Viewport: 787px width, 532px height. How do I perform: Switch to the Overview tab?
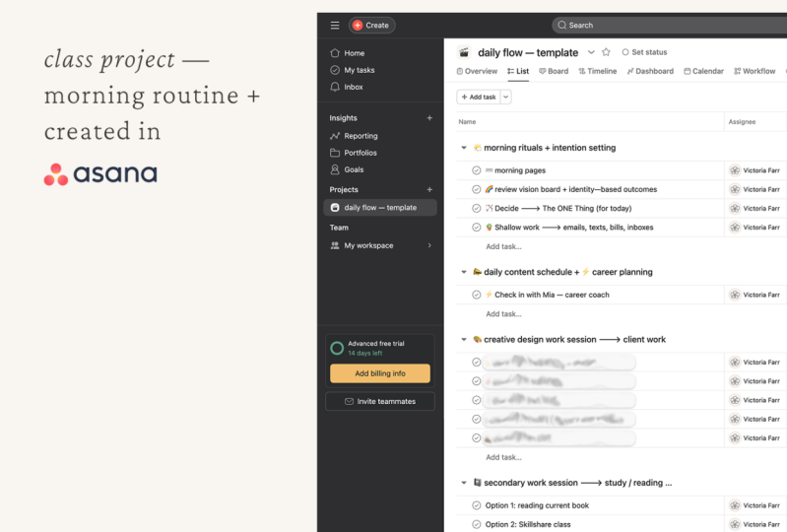pos(477,71)
